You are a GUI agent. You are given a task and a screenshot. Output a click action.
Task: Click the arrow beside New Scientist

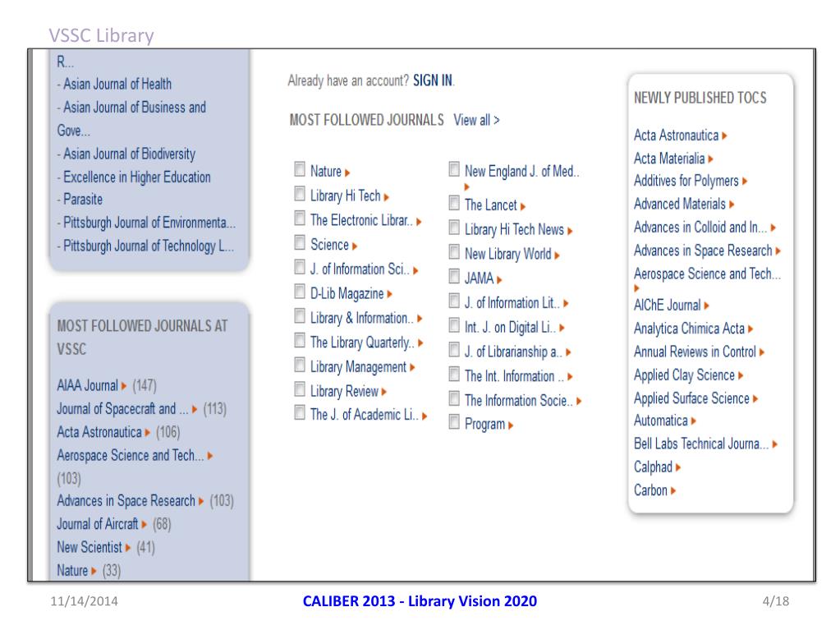(128, 548)
